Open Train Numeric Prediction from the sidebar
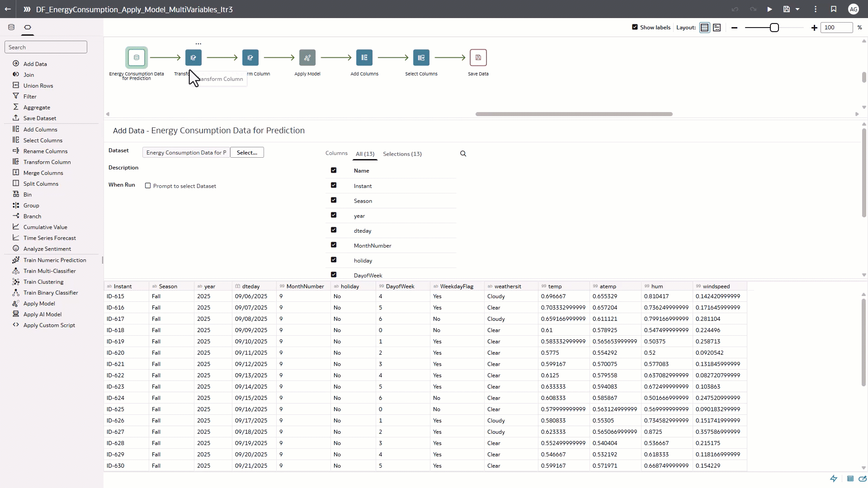This screenshot has height=488, width=868. click(55, 260)
